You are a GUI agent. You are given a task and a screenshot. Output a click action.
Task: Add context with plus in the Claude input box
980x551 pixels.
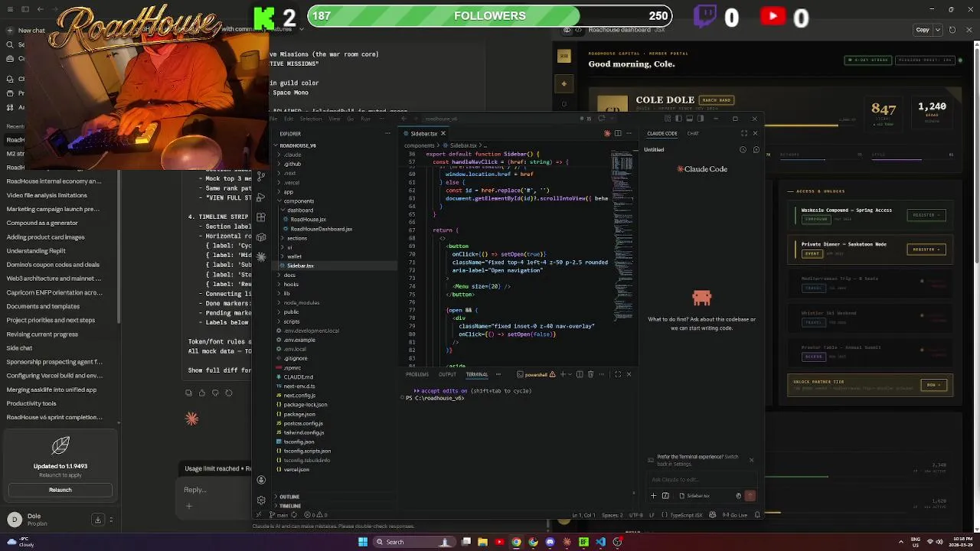pos(653,496)
